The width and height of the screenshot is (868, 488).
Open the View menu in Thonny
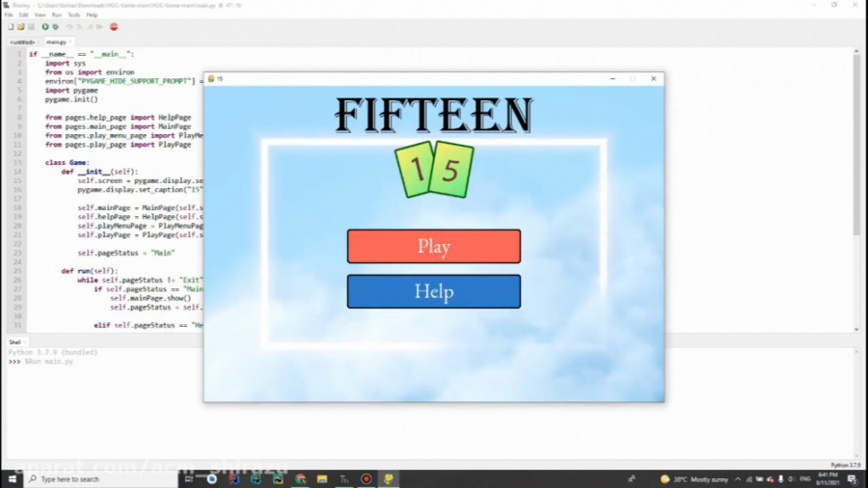click(40, 14)
